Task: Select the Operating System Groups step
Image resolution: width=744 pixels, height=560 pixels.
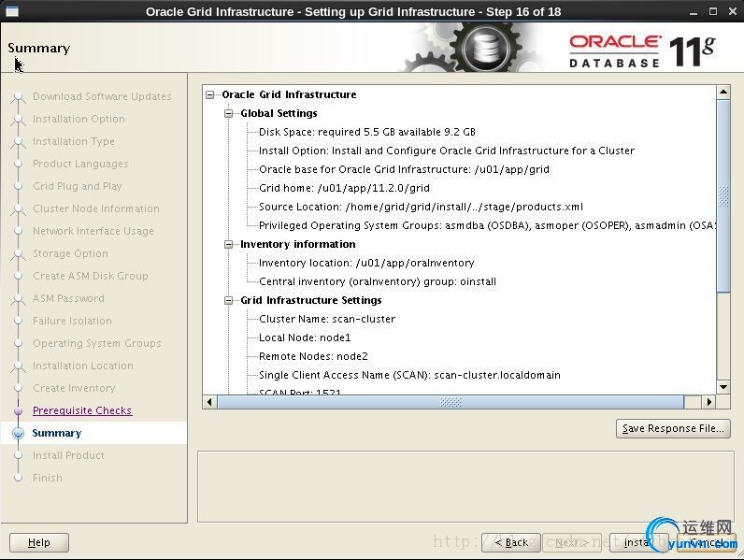Action: coord(97,343)
